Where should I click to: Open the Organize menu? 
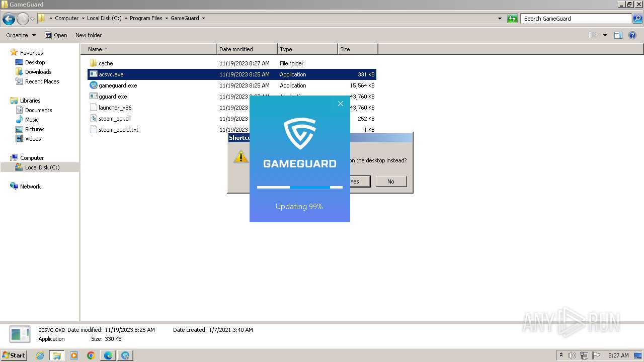[x=21, y=35]
